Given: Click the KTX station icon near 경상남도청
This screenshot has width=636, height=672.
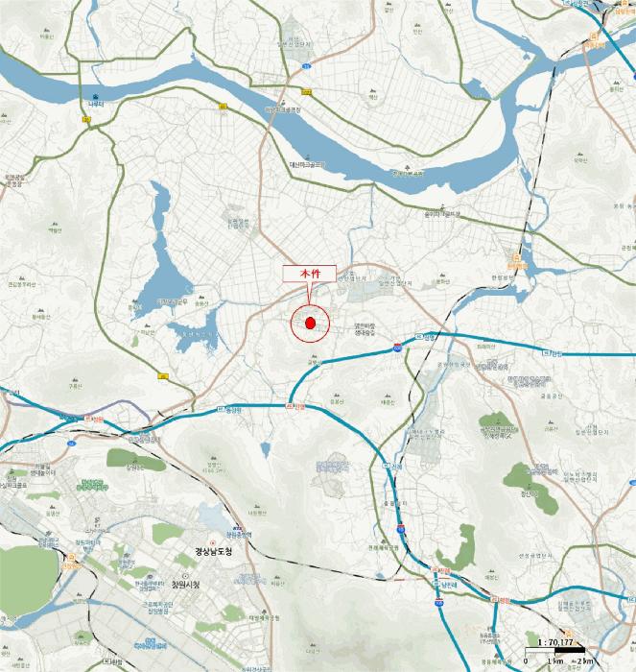Looking at the screenshot, I should pyautogui.click(x=237, y=528).
